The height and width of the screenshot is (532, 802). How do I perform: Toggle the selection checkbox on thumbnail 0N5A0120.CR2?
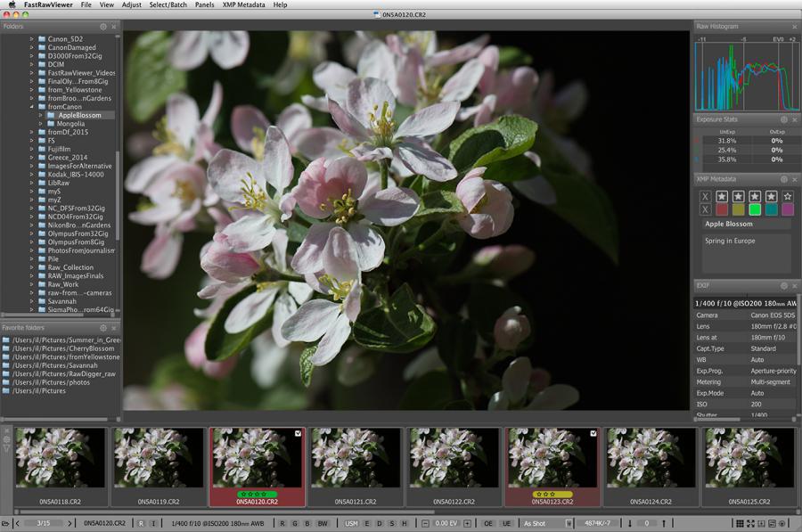click(299, 433)
